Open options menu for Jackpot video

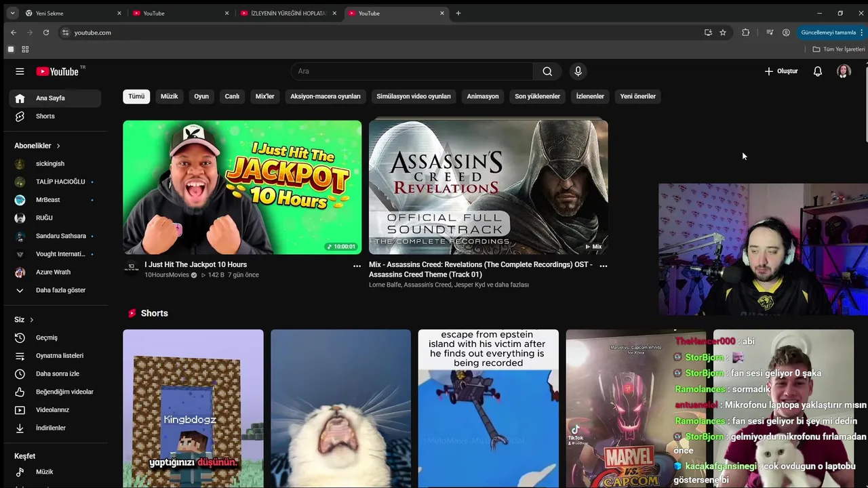pyautogui.click(x=357, y=266)
